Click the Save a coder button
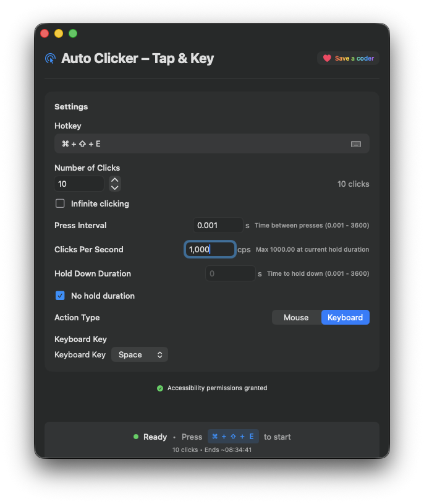 click(348, 58)
